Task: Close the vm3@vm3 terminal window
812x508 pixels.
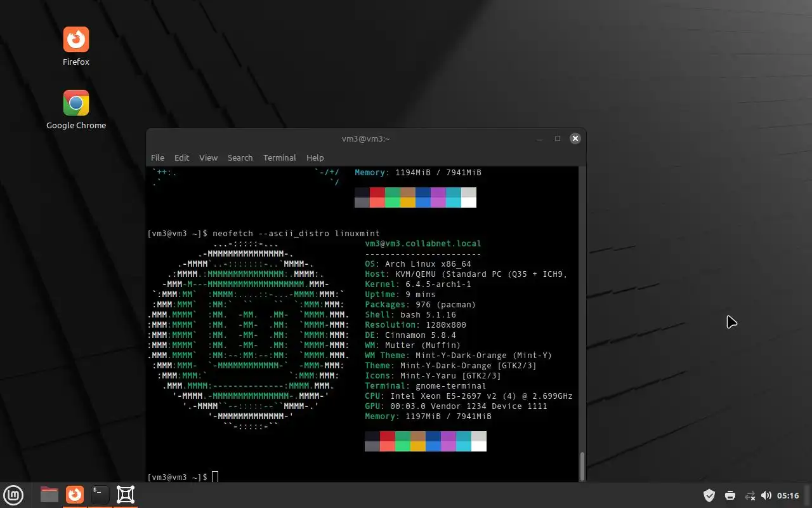Action: [x=575, y=138]
